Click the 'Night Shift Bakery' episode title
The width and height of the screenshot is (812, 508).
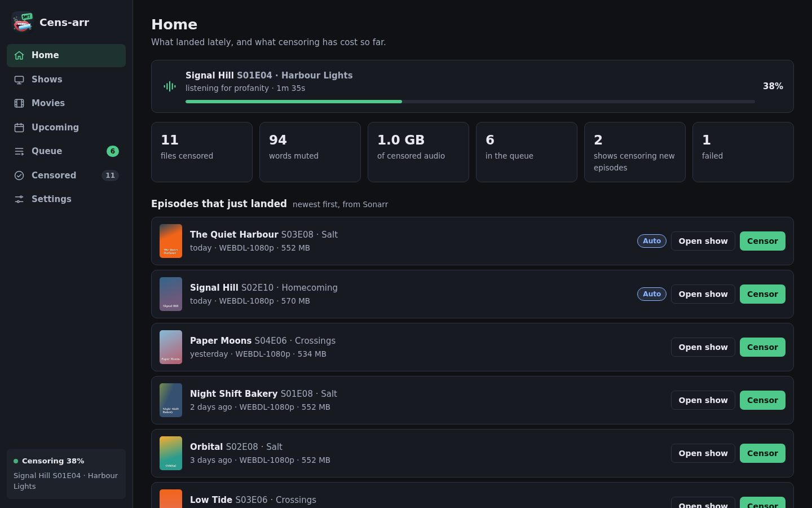(x=233, y=394)
